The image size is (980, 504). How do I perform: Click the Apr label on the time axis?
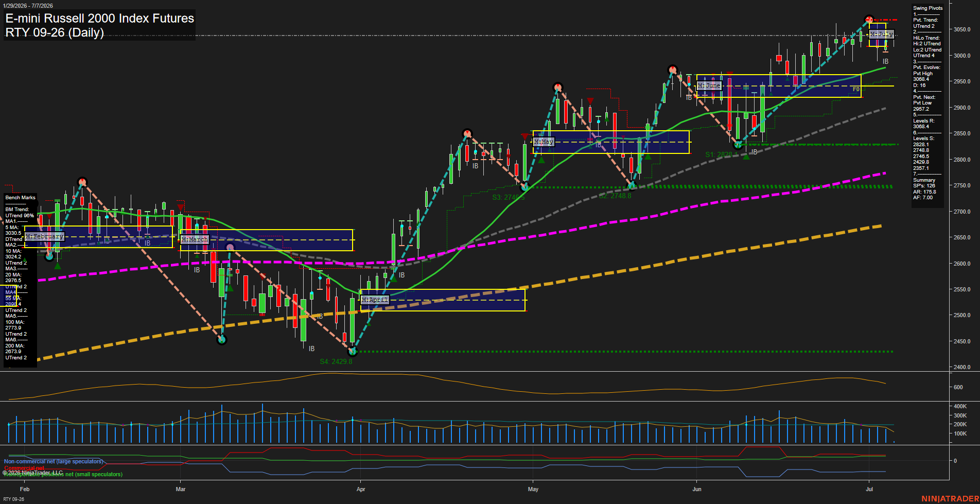coord(361,489)
